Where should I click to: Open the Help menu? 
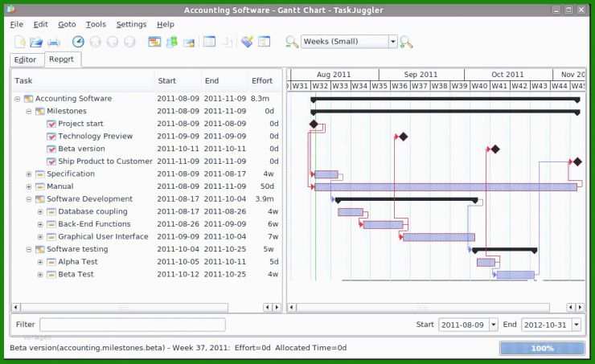tap(166, 24)
